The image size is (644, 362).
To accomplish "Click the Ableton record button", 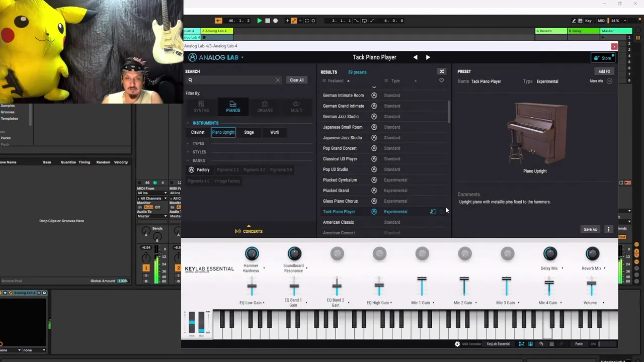I will coord(275,21).
